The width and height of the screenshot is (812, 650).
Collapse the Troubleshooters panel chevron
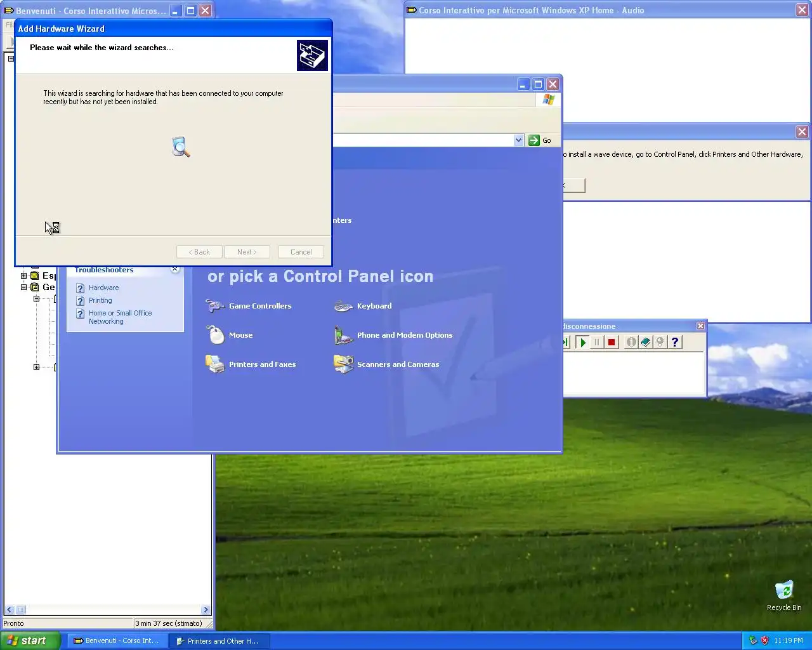(x=175, y=270)
